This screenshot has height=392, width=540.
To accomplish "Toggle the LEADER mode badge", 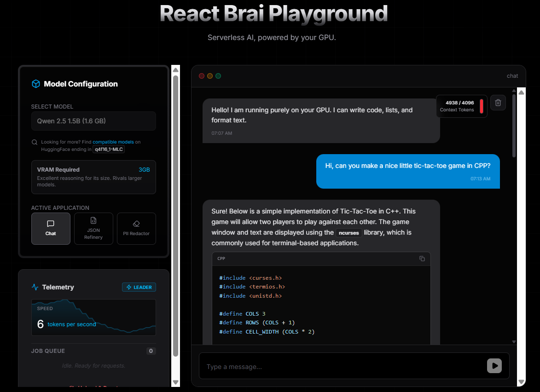I will pos(139,287).
